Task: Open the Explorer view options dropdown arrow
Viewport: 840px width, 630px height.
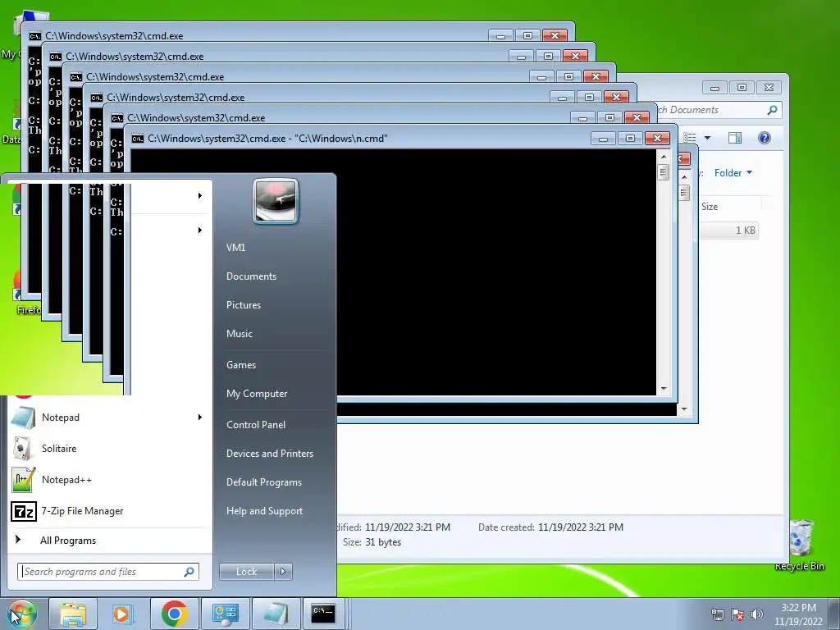Action: click(707, 138)
